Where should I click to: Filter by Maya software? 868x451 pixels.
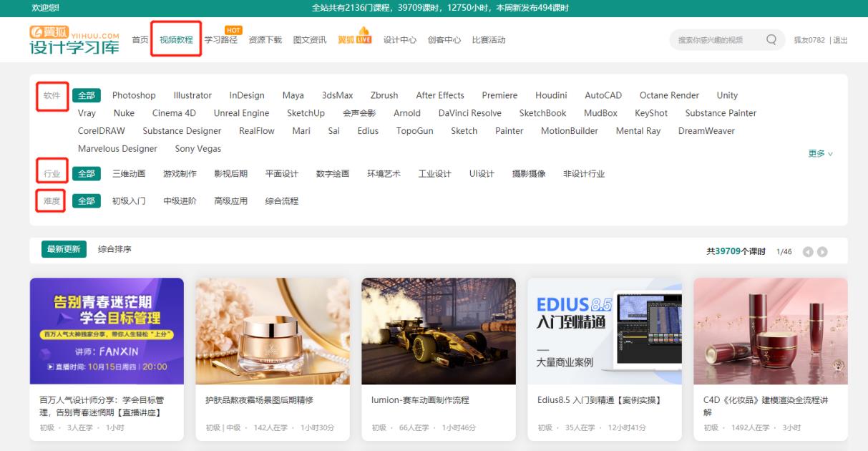coord(293,95)
